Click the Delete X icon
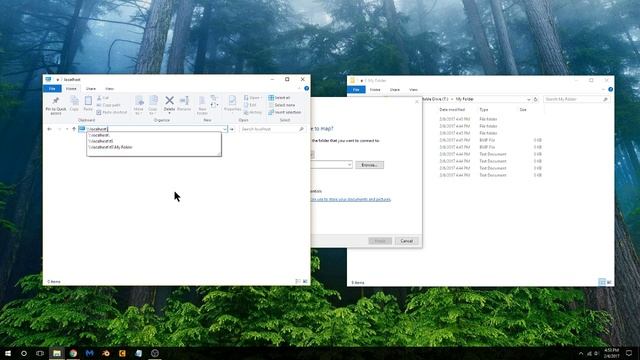This screenshot has height=360, width=640. coord(169,100)
